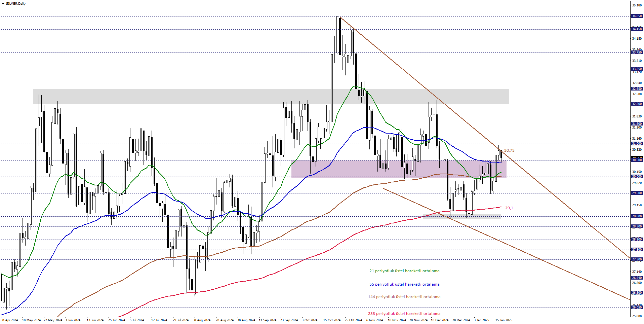Viewport: 644px width, 324px height.
Task: Click the 29 Jul 2024 date label
Action: point(180,320)
